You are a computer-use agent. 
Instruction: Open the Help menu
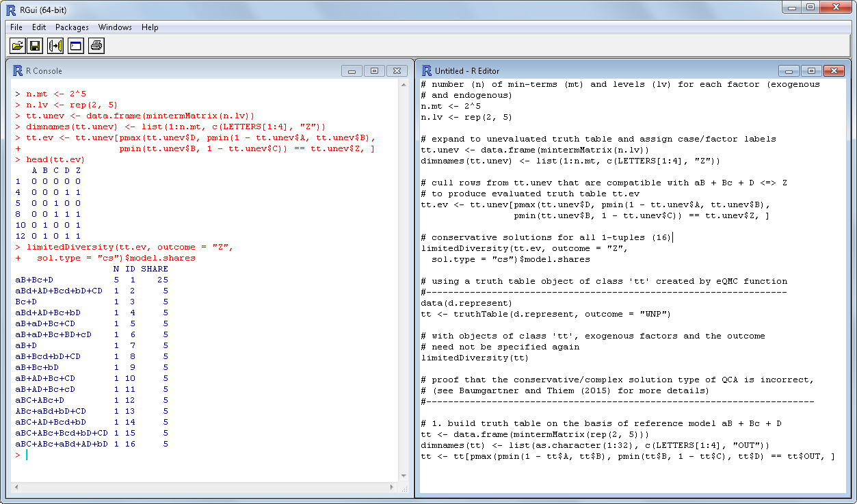click(x=150, y=27)
